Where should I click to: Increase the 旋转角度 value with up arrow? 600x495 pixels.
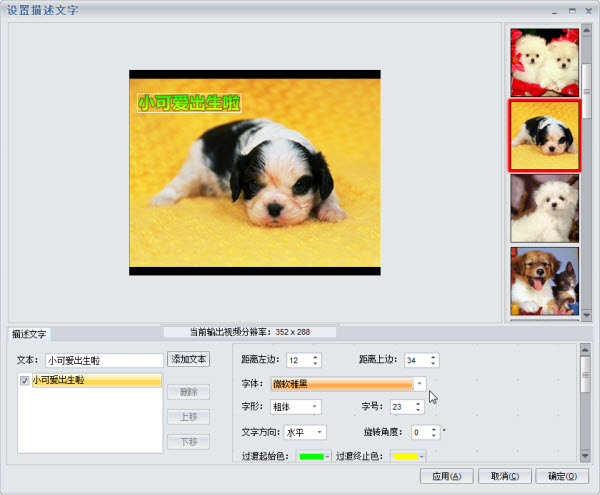[434, 429]
